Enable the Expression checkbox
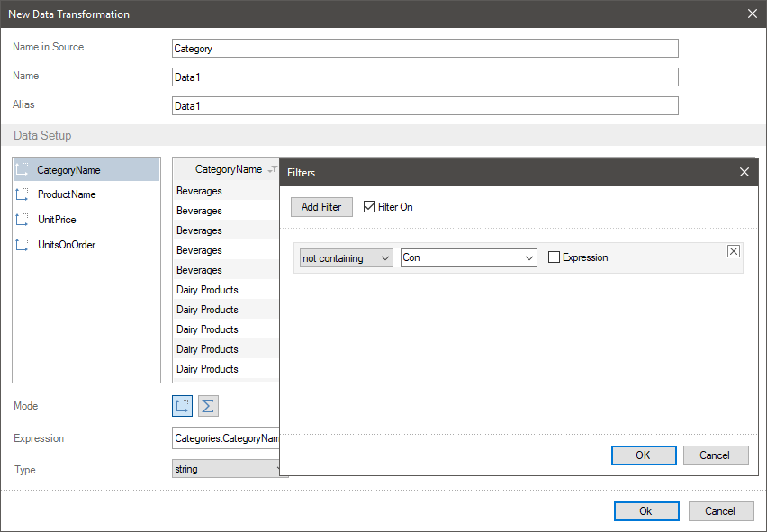 coord(555,258)
